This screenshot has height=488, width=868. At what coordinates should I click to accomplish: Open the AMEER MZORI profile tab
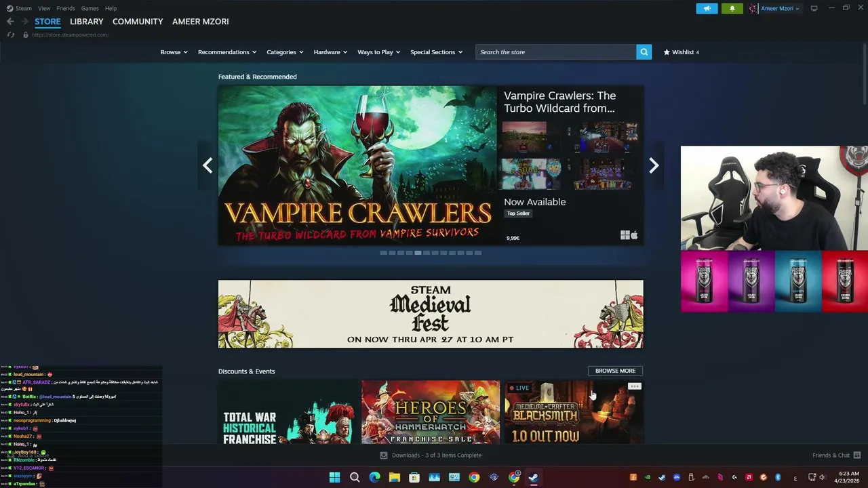(x=201, y=22)
